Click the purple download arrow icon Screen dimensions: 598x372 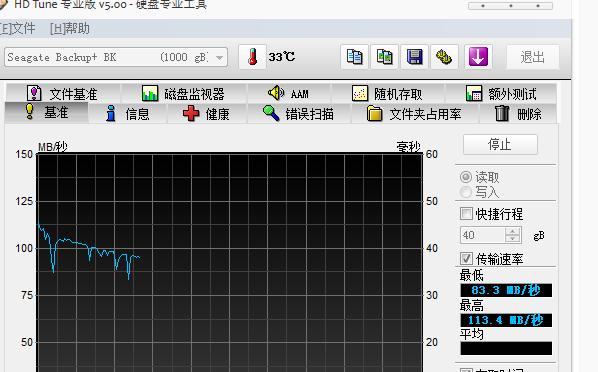[x=478, y=57]
